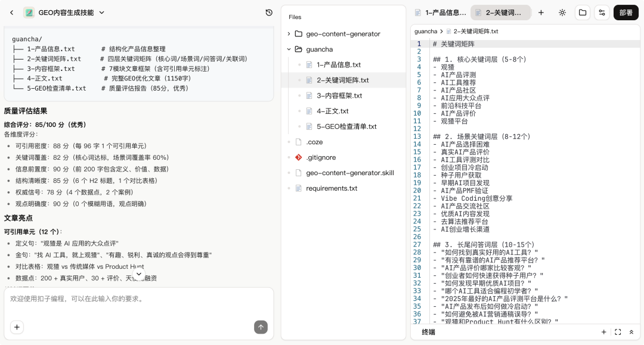This screenshot has width=644, height=345.
Task: Maximize the terminal panel to fullscreen
Action: pos(618,332)
